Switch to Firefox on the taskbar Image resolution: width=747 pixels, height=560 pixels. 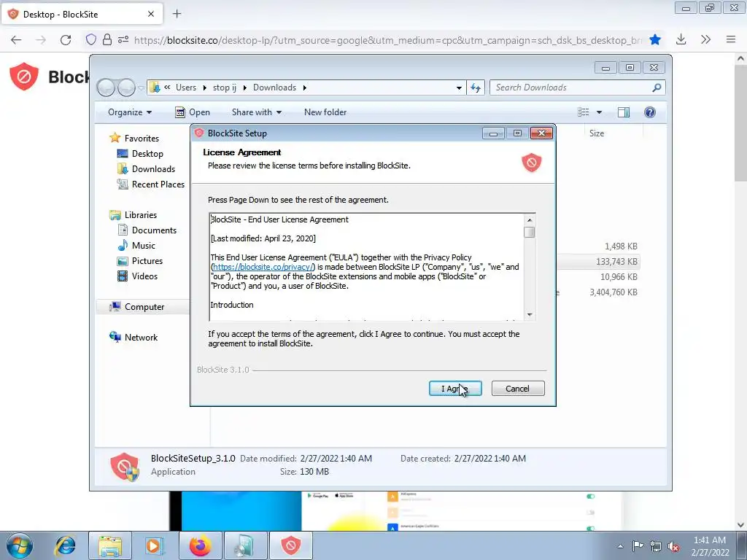click(x=200, y=546)
